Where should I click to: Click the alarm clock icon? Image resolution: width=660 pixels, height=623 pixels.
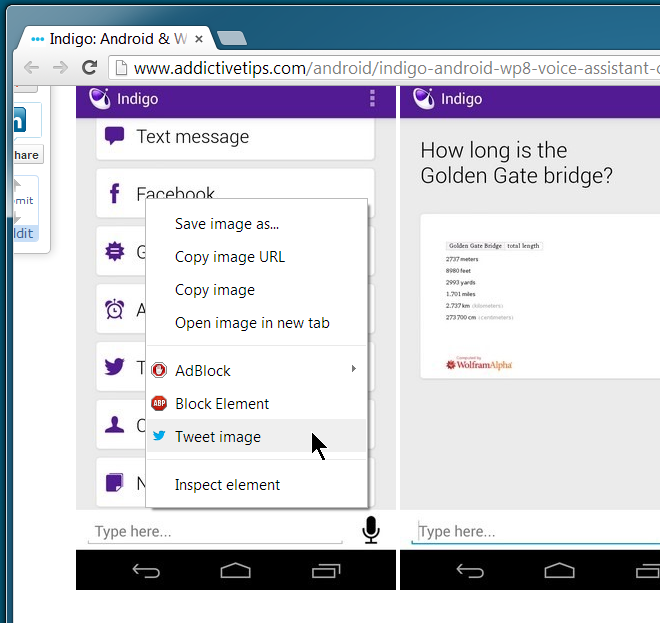click(114, 309)
